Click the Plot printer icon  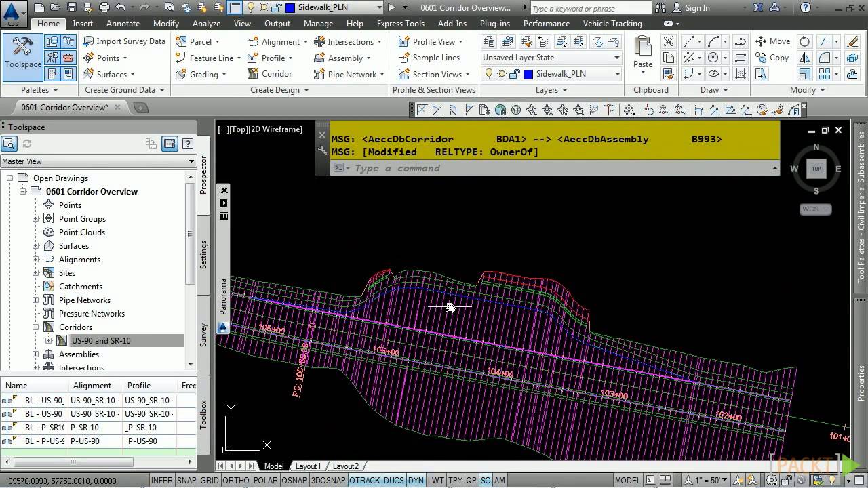point(104,7)
